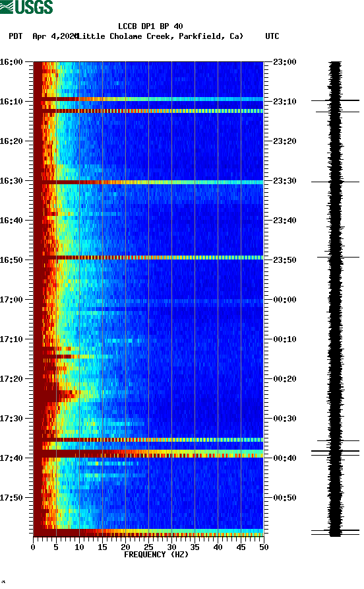The height and width of the screenshot is (589, 364).
Task: Click the 'UTC' timezone label
Action: click(272, 36)
